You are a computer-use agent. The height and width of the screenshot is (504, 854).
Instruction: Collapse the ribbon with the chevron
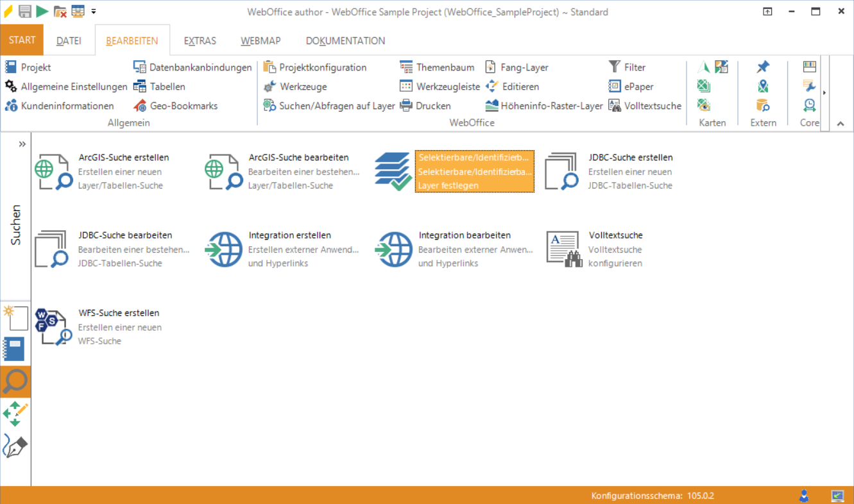(841, 124)
